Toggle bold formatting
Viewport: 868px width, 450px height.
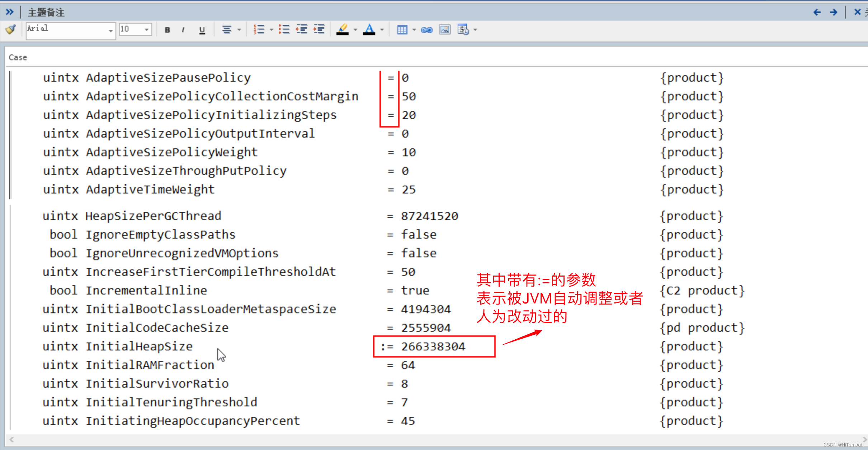click(x=167, y=30)
